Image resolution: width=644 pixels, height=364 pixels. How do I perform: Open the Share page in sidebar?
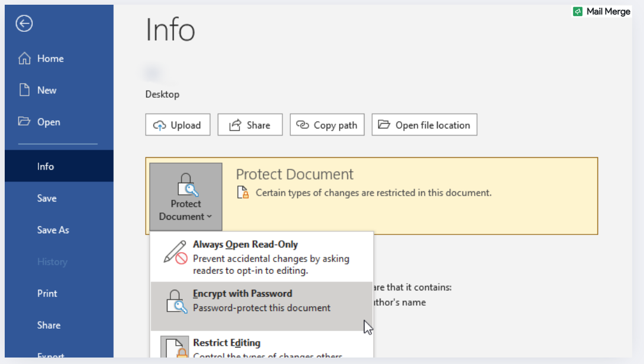click(x=59, y=325)
